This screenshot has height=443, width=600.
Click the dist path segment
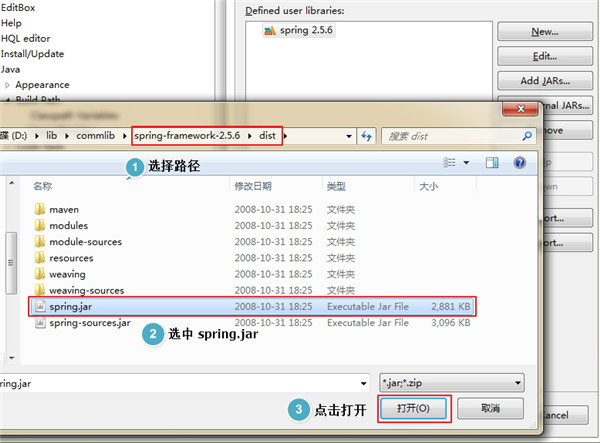click(x=267, y=136)
